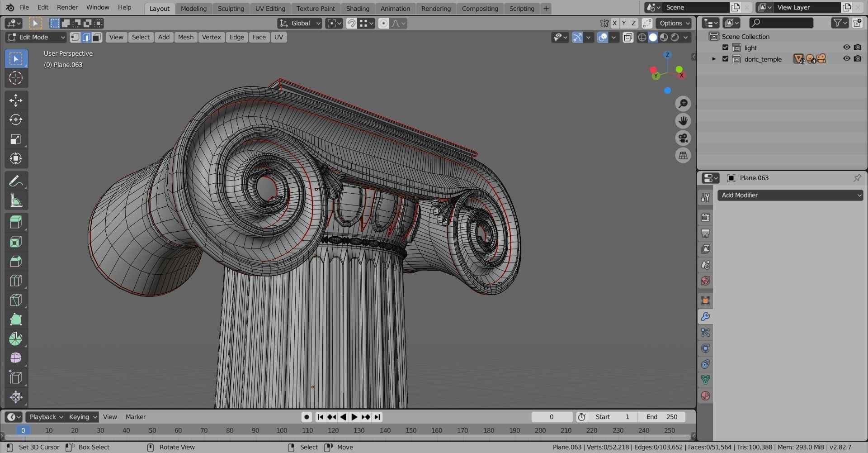Switch to the Shading workspace tab
The image size is (868, 453).
point(358,8)
